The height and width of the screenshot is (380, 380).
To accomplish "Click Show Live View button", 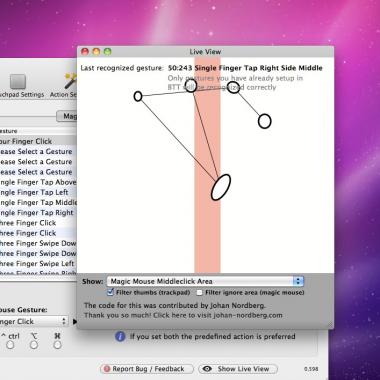I will point(238,369).
